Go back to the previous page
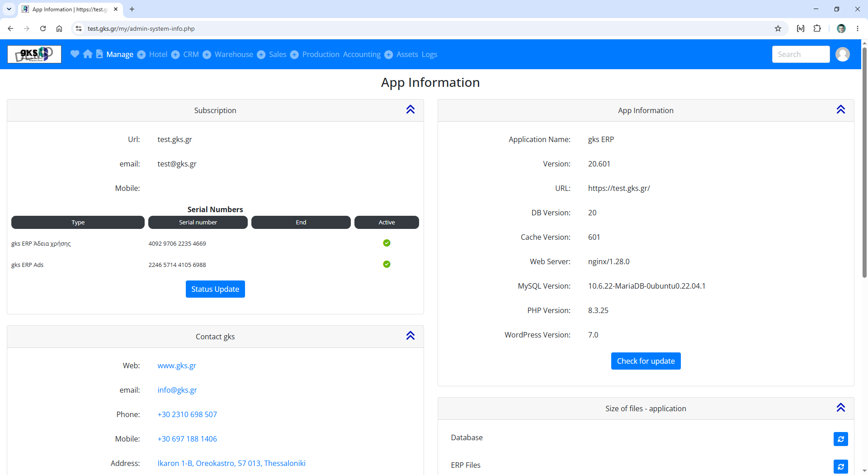The image size is (868, 475). coord(10,28)
